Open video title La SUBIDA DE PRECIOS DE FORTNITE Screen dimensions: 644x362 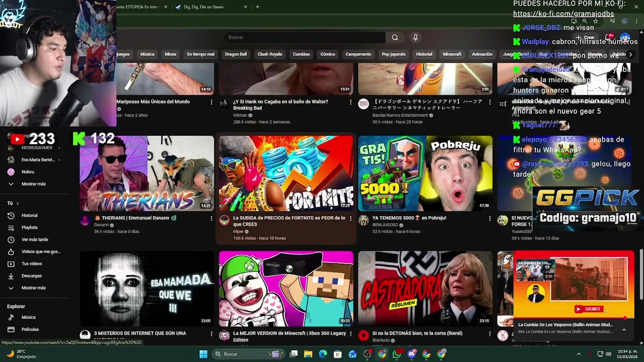pos(289,221)
